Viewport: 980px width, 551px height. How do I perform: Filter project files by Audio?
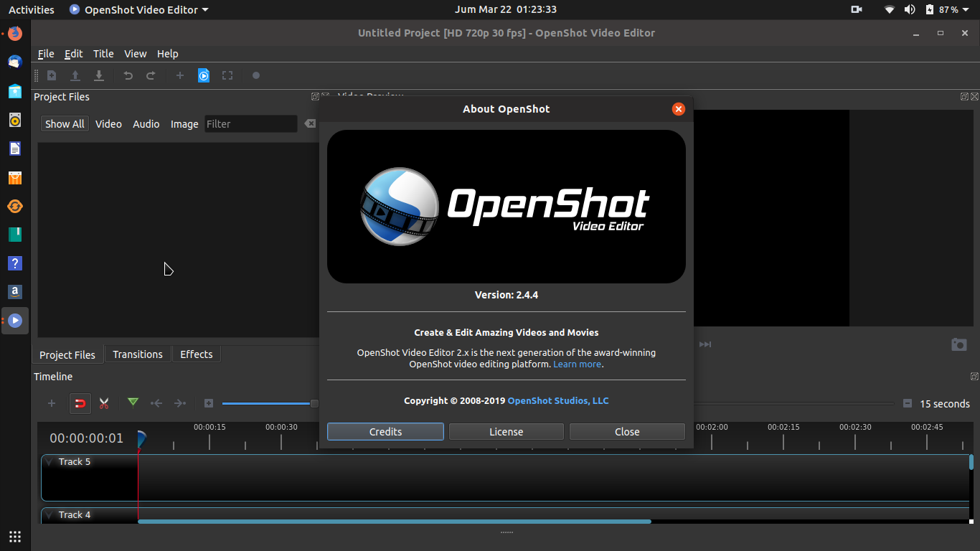coord(146,124)
